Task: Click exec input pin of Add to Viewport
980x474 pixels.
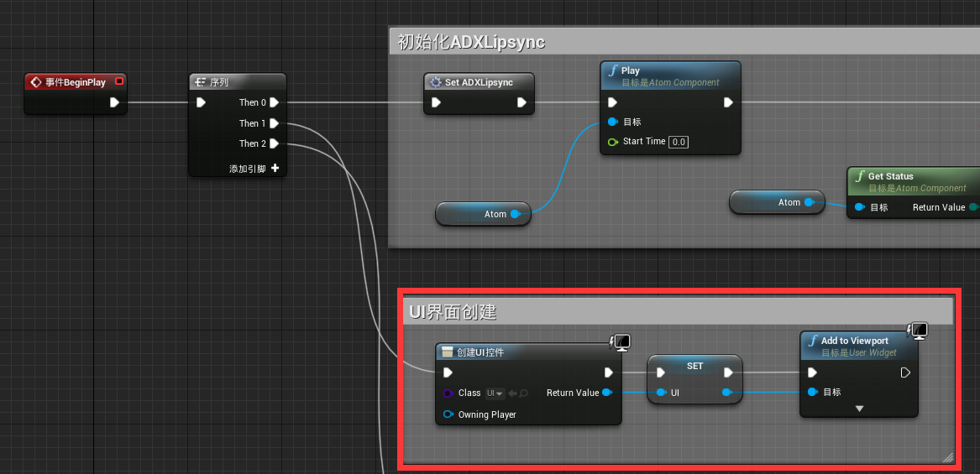Action: pos(812,372)
